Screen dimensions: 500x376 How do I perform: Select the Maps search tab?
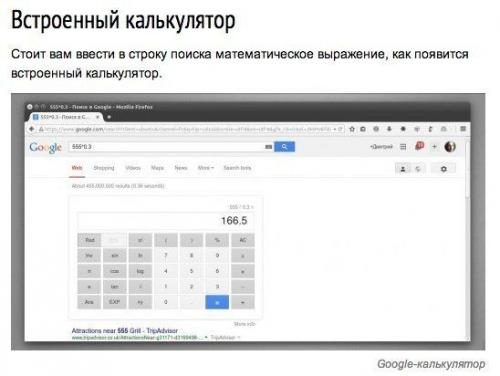[157, 168]
